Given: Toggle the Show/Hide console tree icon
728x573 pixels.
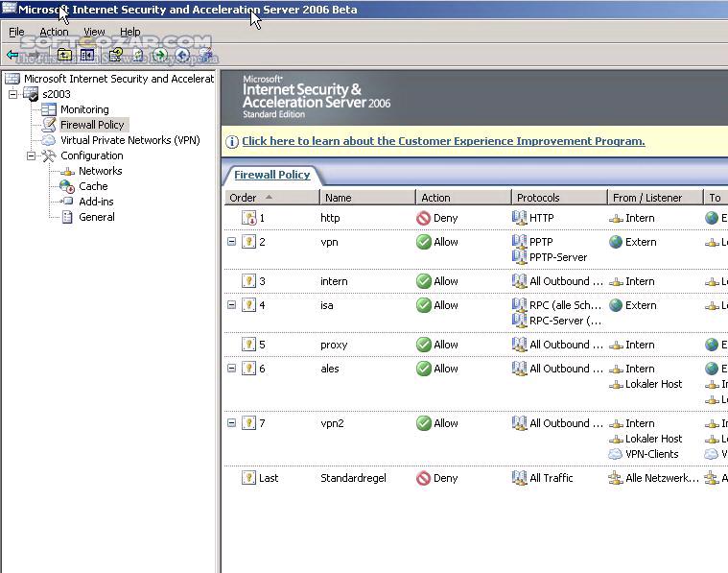Looking at the screenshot, I should tap(87, 55).
